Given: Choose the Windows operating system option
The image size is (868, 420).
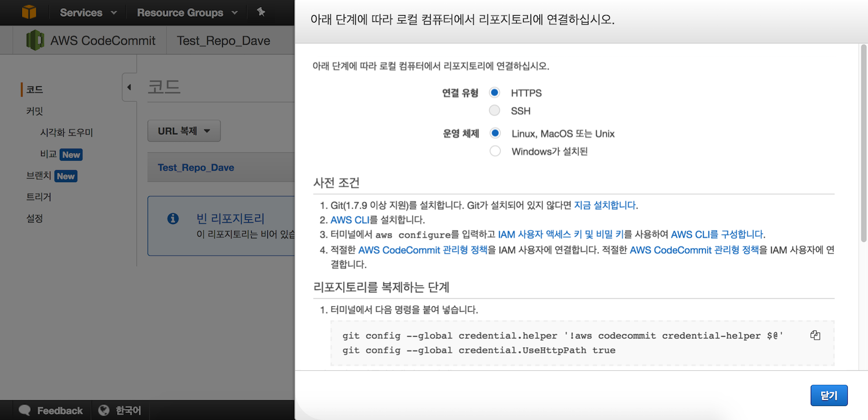Looking at the screenshot, I should coord(495,151).
